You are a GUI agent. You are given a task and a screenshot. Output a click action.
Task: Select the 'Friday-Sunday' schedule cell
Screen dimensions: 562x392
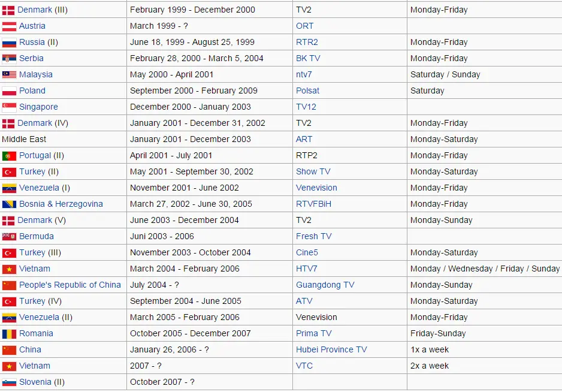pos(438,333)
